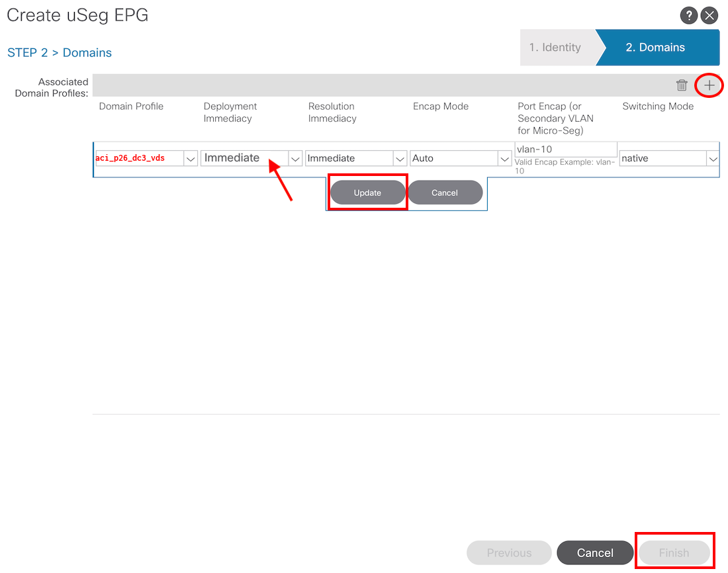The image size is (728, 573).
Task: Click the trash icon to delete domain profile
Action: click(x=682, y=85)
